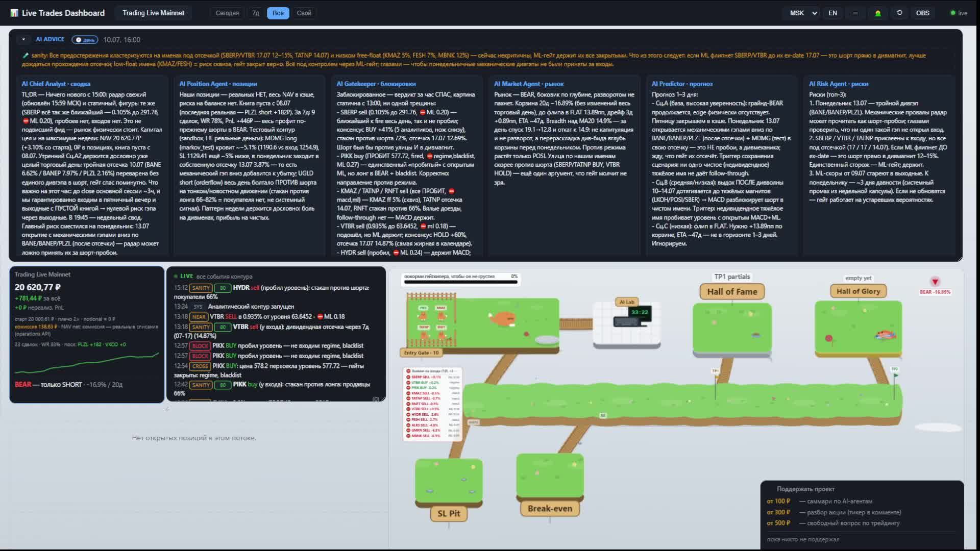Screen dimensions: 980x551
Task: Click the sleeping fox gatekeeper
Action: [503, 318]
